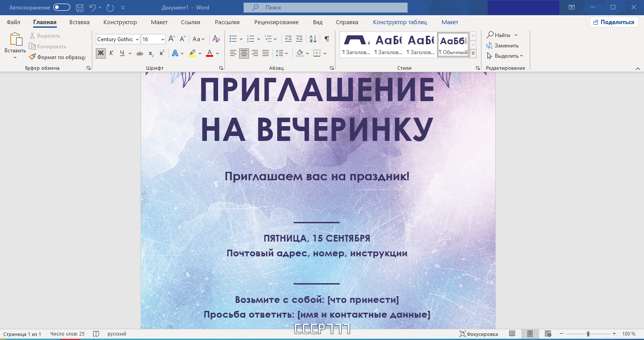Open the line spacing dropdown
The image size is (644, 340).
pos(282,53)
